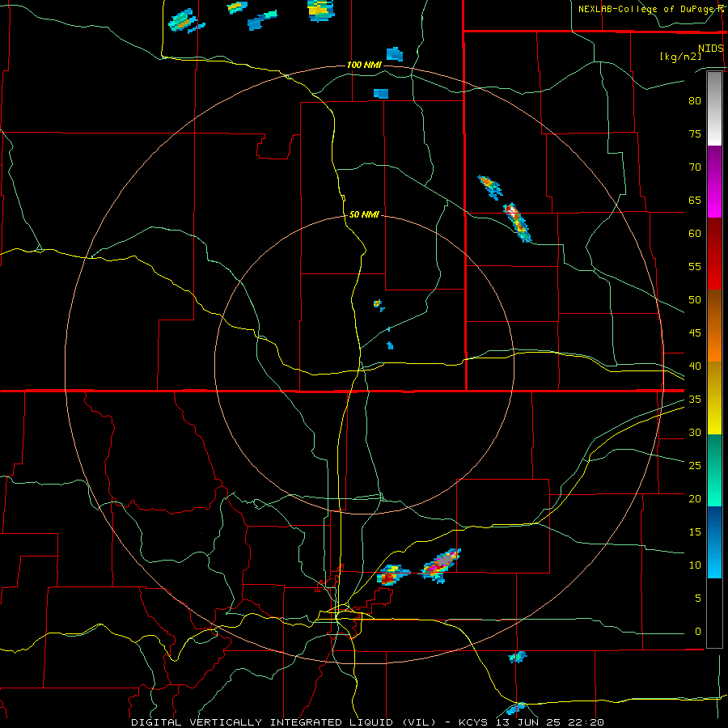728x728 pixels.
Task: Pick the white-gray top segment of the color bar
Action: point(714,108)
